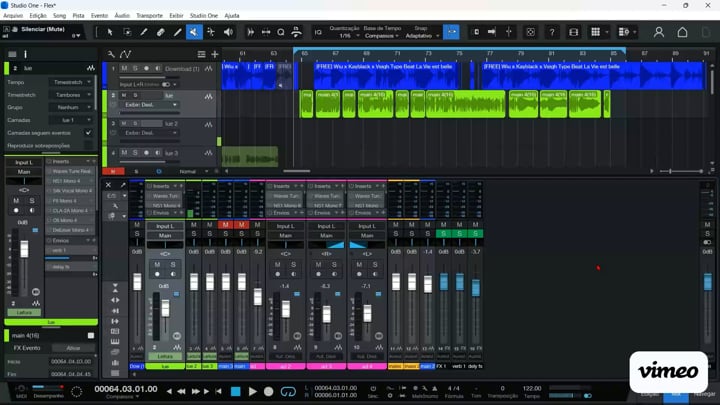
Task: Open the help question mark
Action: tap(552, 32)
